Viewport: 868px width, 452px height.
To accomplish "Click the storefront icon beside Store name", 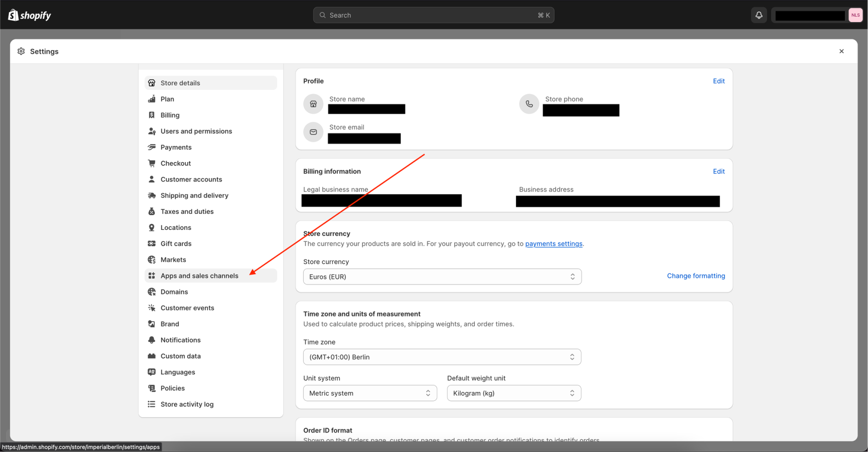I will coord(313,104).
